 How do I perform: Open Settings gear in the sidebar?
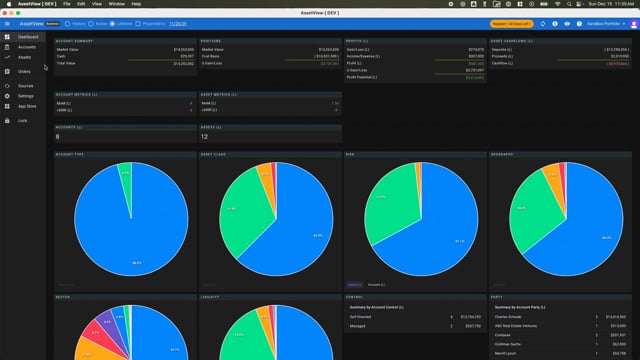pos(23,96)
